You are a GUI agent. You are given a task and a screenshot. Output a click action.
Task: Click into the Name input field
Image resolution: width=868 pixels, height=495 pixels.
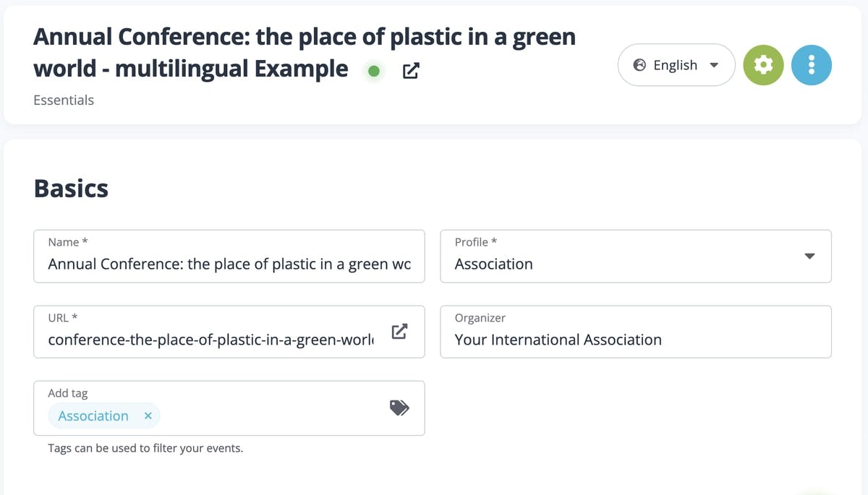pos(229,264)
